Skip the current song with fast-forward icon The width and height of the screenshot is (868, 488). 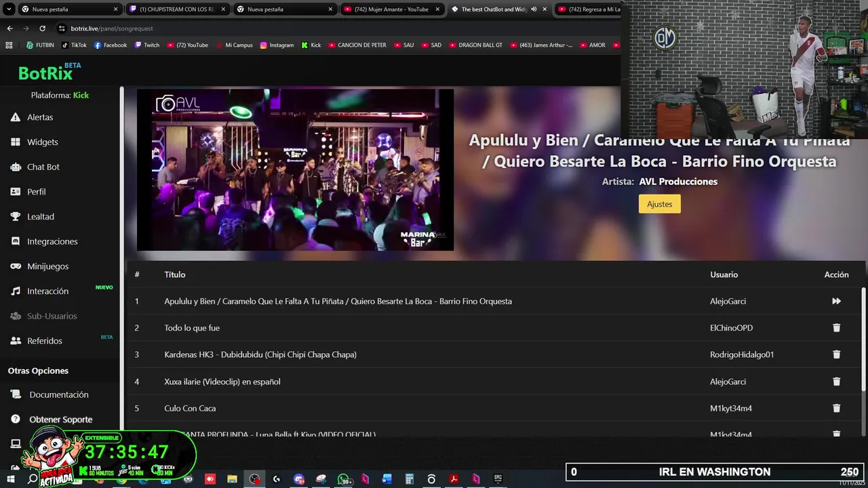[836, 301]
